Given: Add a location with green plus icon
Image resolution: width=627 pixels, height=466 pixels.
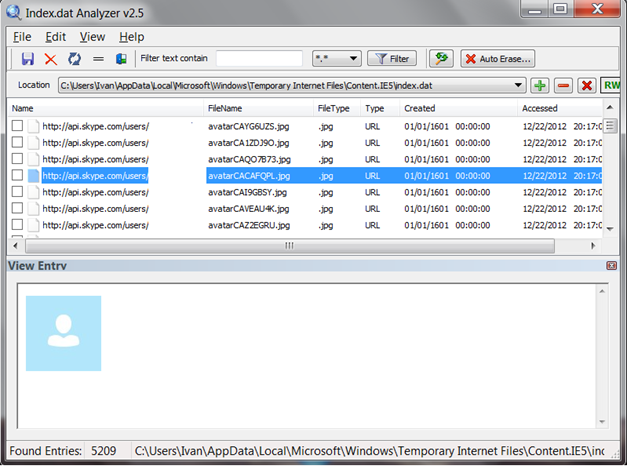Looking at the screenshot, I should (540, 86).
